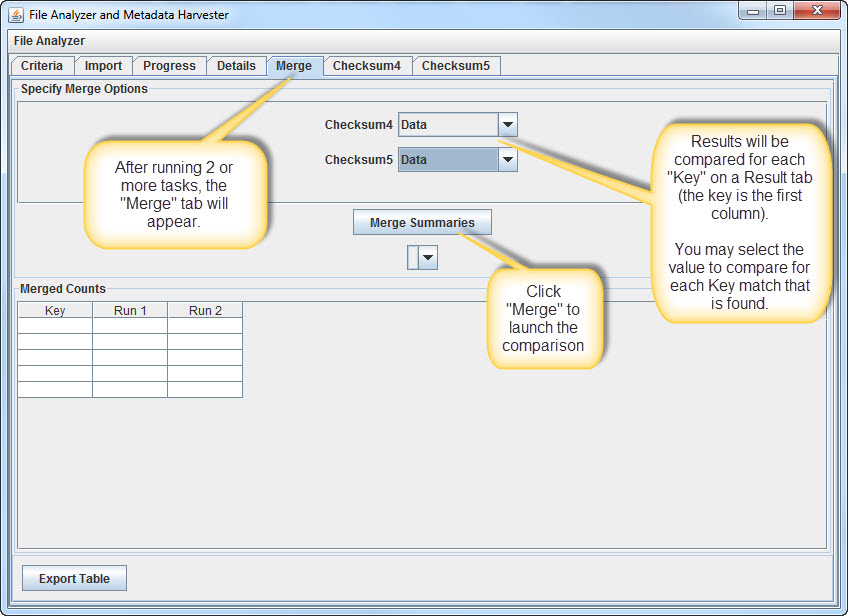This screenshot has width=848, height=616.
Task: Expand the Checksum5 value dropdown arrow
Action: point(507,160)
